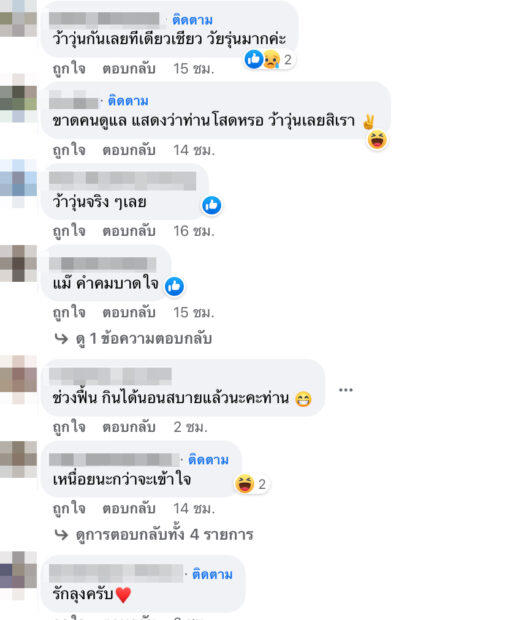This screenshot has height=620, width=521.
Task: Click the reply arrow icon next to 'ดูการตอบกลับทั้ง 4 รายการ'
Action: click(61, 535)
